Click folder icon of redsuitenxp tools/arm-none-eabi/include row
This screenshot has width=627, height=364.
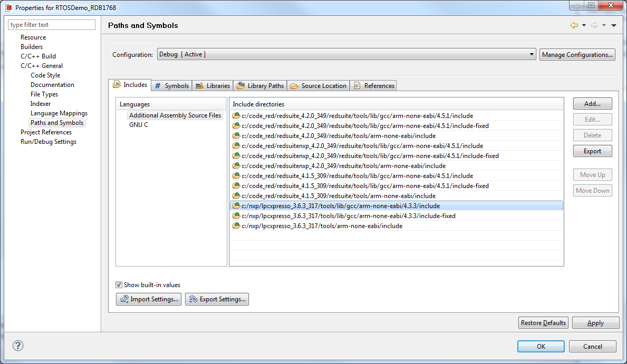coord(236,165)
